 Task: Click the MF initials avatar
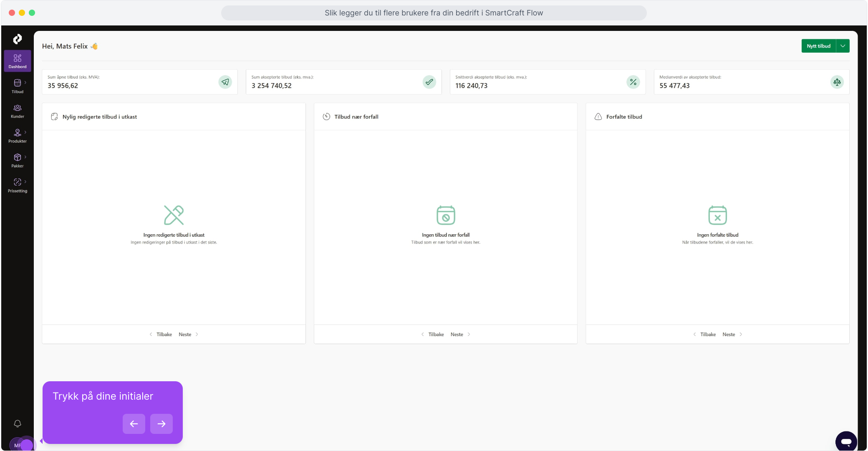tap(18, 445)
